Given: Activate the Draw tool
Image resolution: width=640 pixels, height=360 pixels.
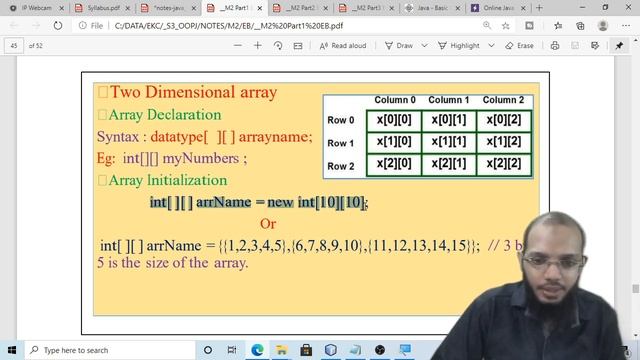Looking at the screenshot, I should pyautogui.click(x=399, y=46).
